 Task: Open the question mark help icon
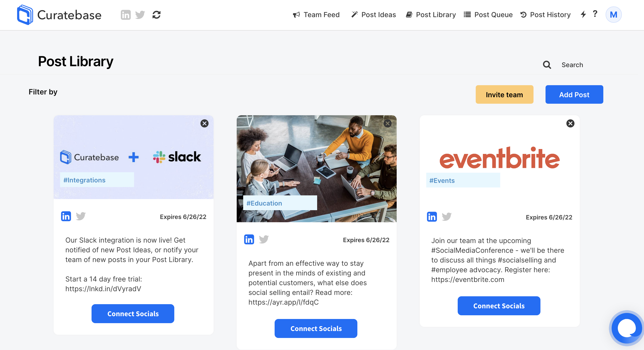pos(595,14)
